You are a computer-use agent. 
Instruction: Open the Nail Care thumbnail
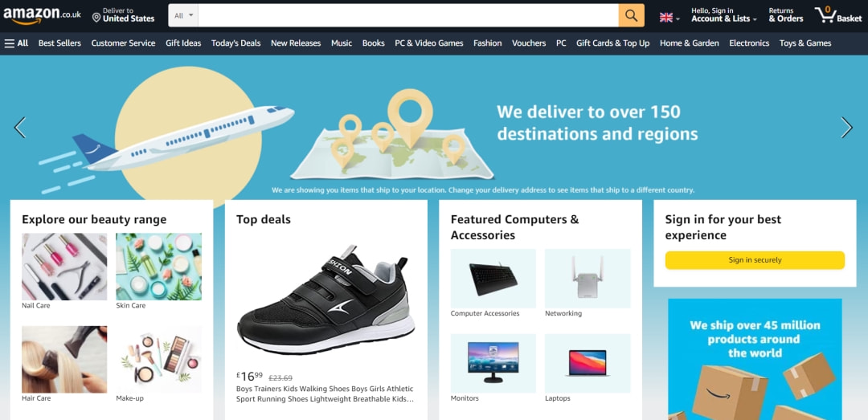tap(64, 267)
